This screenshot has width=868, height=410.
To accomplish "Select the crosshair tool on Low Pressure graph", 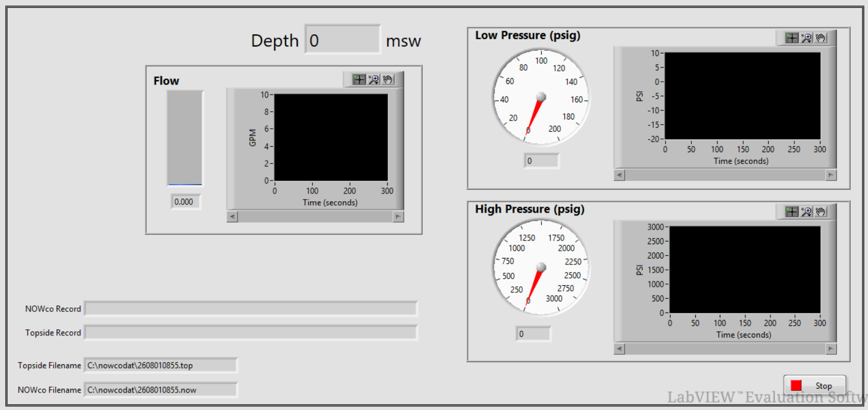I will pyautogui.click(x=792, y=38).
